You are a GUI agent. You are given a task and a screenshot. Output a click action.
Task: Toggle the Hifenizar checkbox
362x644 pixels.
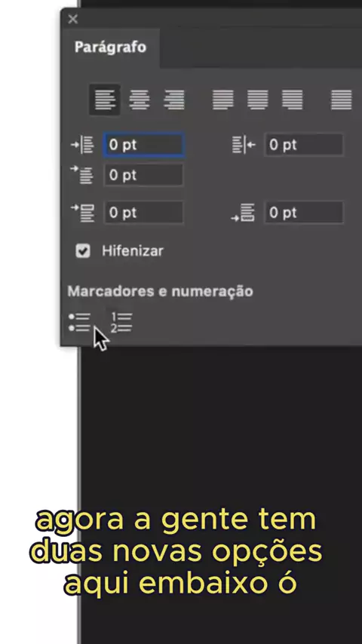click(x=83, y=251)
